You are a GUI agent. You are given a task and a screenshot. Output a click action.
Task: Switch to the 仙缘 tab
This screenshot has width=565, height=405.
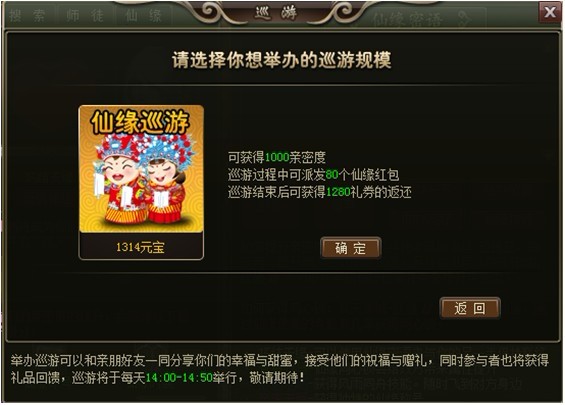pos(143,15)
